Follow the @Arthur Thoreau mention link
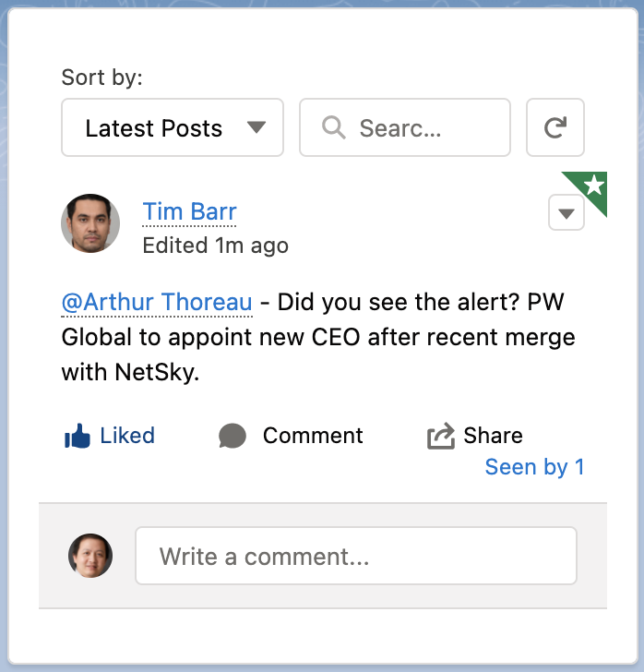Image resolution: width=644 pixels, height=672 pixels. [x=157, y=302]
